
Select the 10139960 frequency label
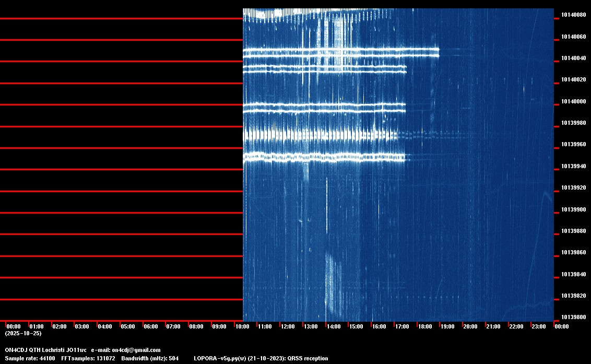(574, 145)
